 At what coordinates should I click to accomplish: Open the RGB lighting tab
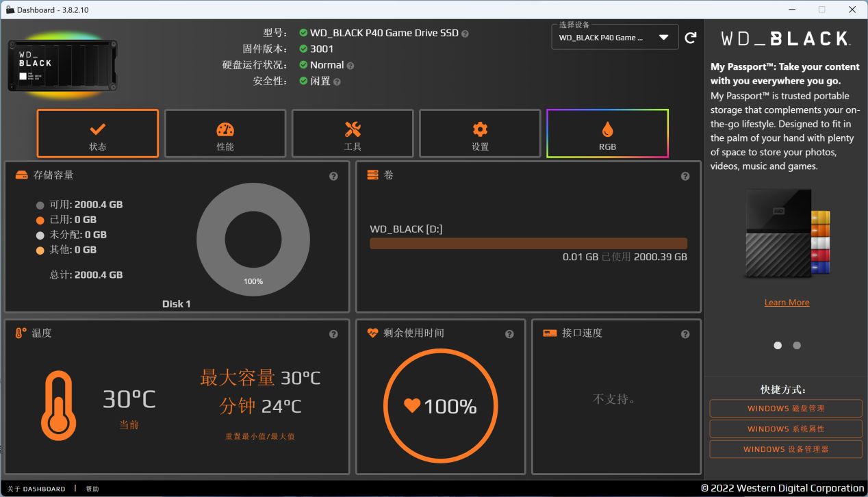coord(607,133)
